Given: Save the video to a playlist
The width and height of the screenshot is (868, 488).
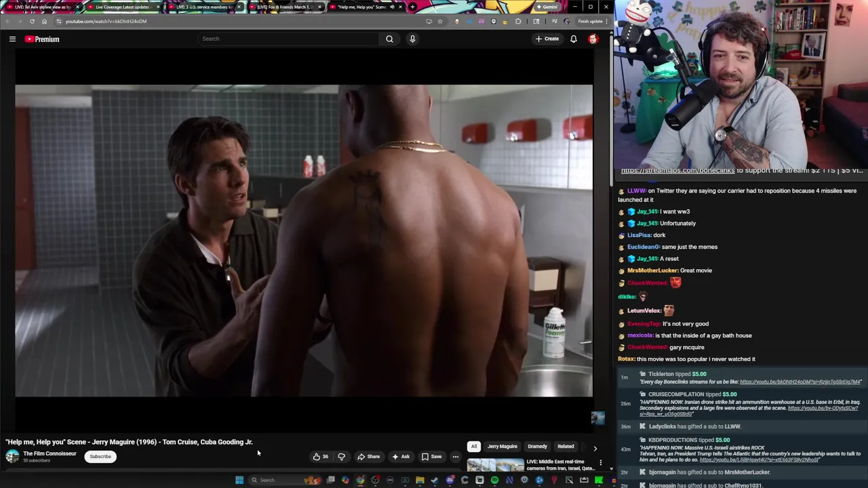Looking at the screenshot, I should (431, 456).
